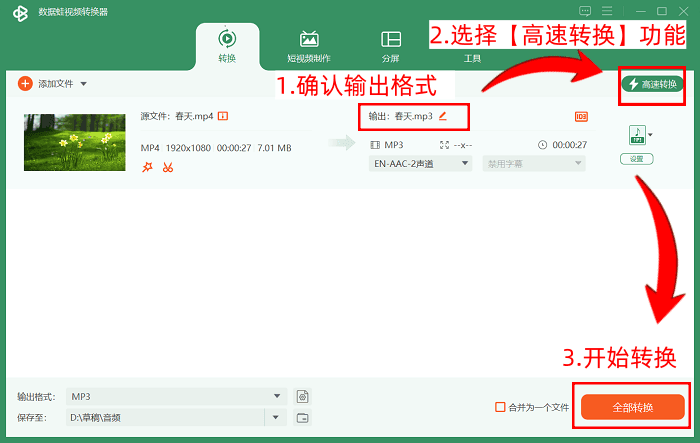Expand the save path dropdown arrow
This screenshot has height=443, width=700.
[x=275, y=418]
